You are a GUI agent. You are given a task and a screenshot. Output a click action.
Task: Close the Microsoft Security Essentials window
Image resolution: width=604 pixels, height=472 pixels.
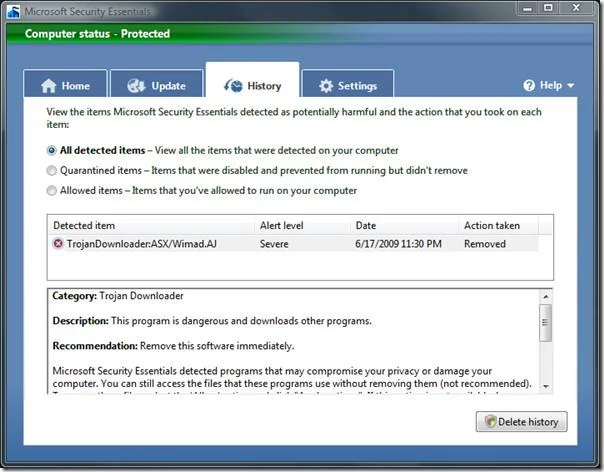tap(576, 8)
